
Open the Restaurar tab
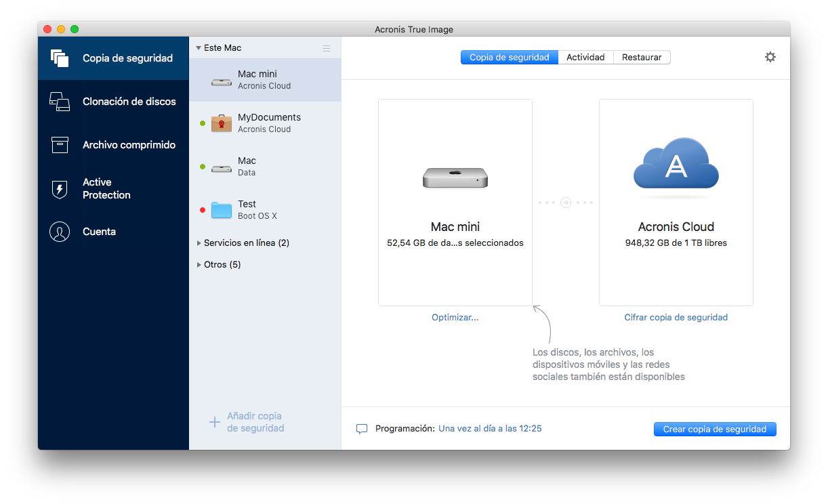(640, 57)
